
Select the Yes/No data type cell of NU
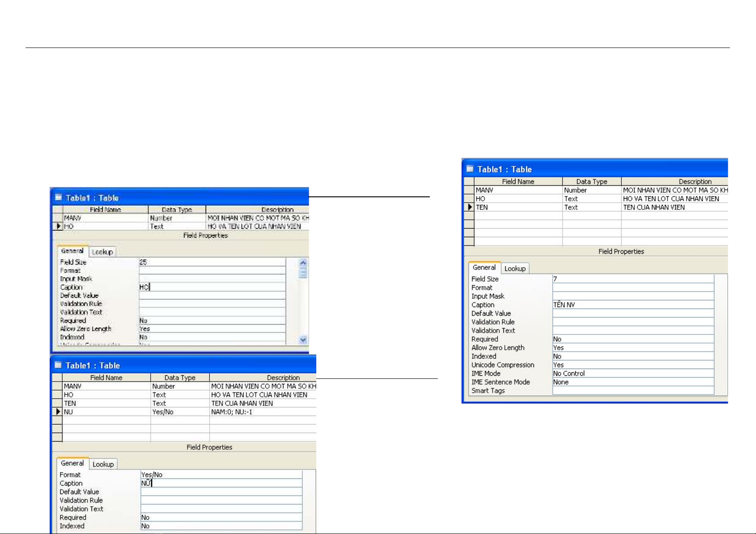tap(179, 412)
